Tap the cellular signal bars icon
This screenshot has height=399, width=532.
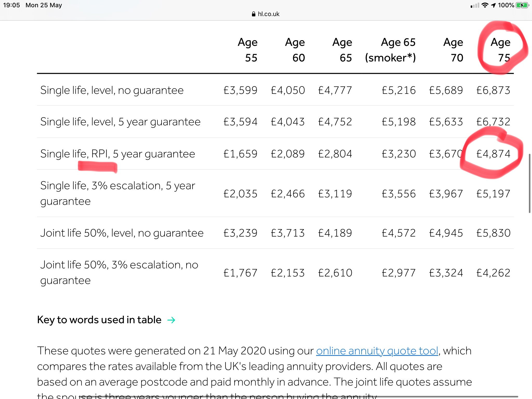[475, 5]
